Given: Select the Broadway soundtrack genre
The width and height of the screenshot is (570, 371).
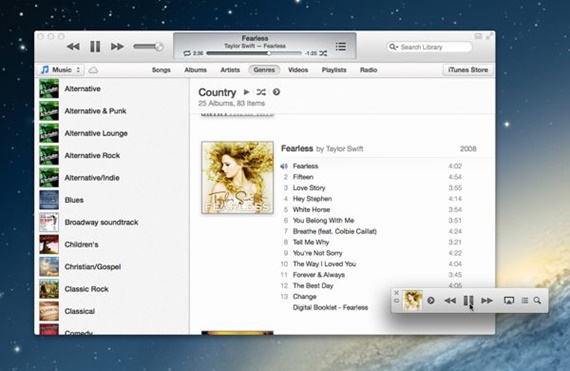Looking at the screenshot, I should tap(112, 222).
